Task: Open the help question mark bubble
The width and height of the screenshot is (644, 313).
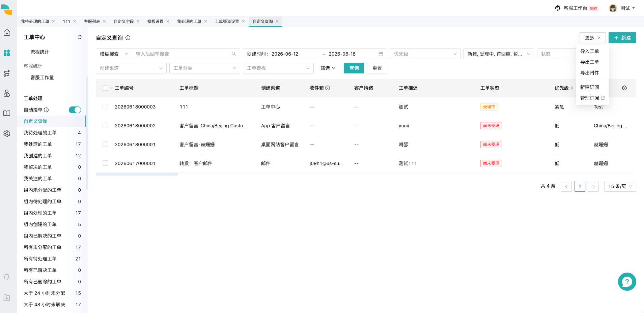Action: [x=627, y=282]
